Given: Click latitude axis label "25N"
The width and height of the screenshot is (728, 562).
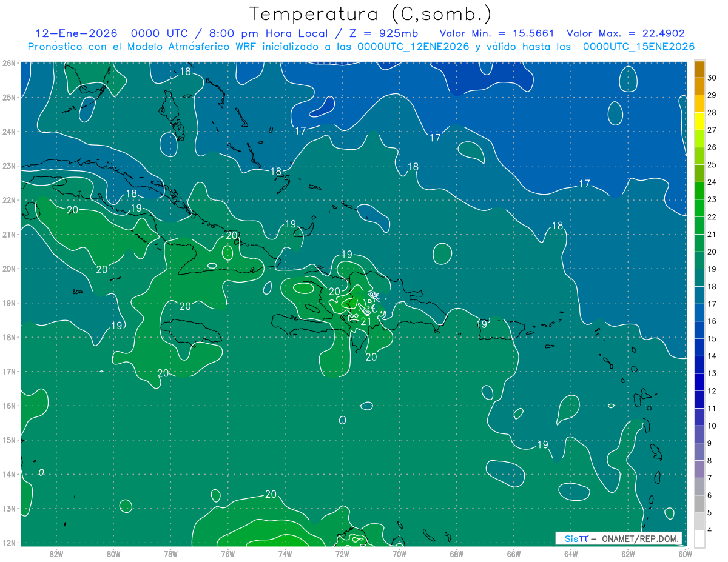Looking at the screenshot, I should (x=8, y=97).
